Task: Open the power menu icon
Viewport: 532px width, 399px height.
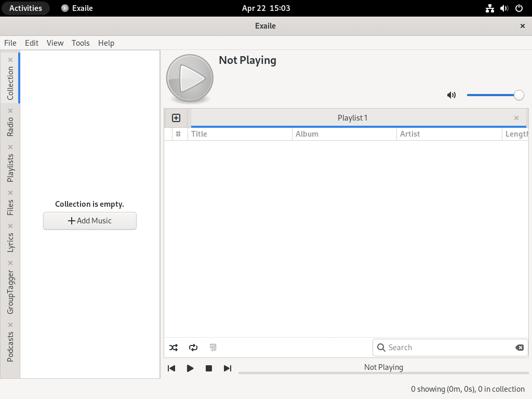Action: point(519,8)
